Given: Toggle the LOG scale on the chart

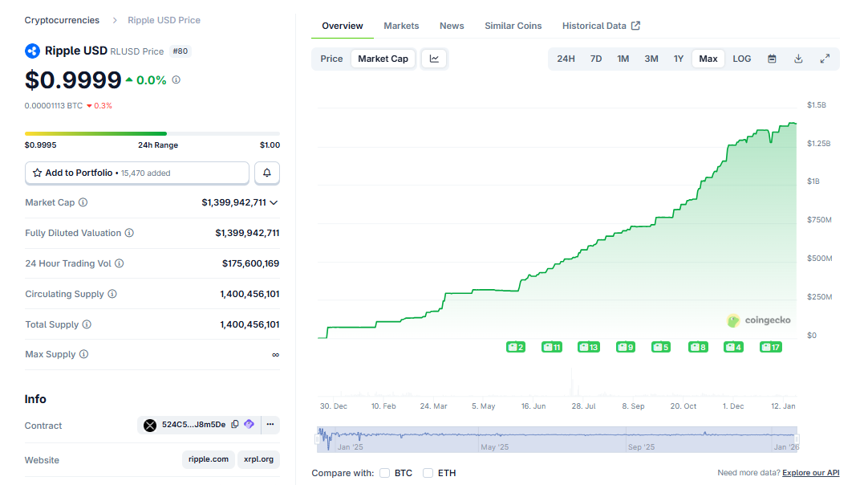Looking at the screenshot, I should tap(742, 59).
